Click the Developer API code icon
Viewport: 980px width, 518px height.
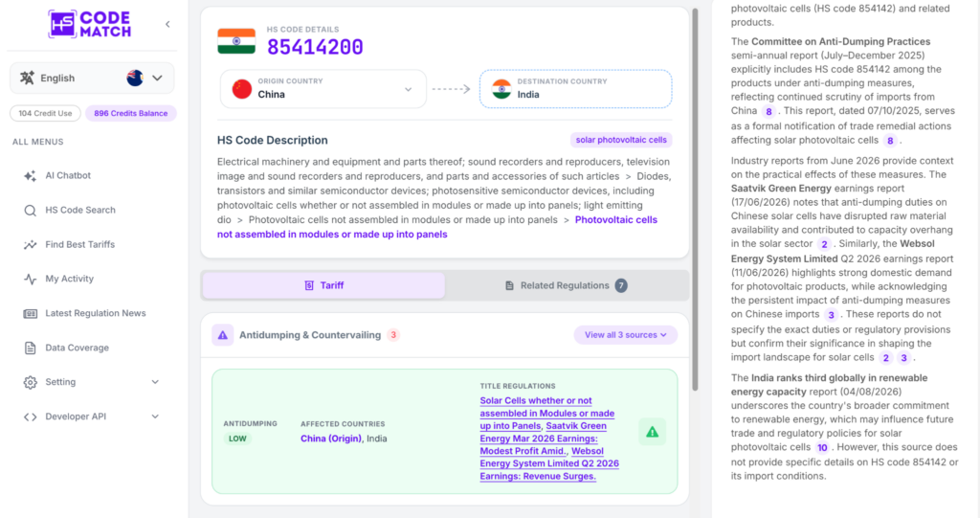coord(30,417)
